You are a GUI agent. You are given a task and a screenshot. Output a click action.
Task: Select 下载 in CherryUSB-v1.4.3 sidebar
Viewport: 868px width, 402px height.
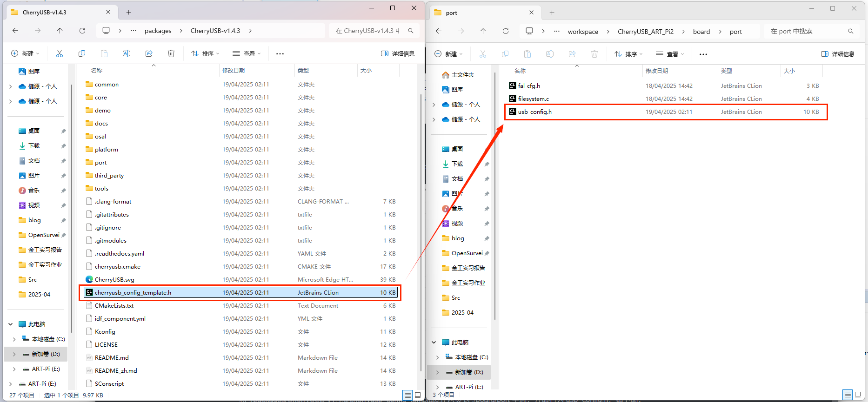29,146
